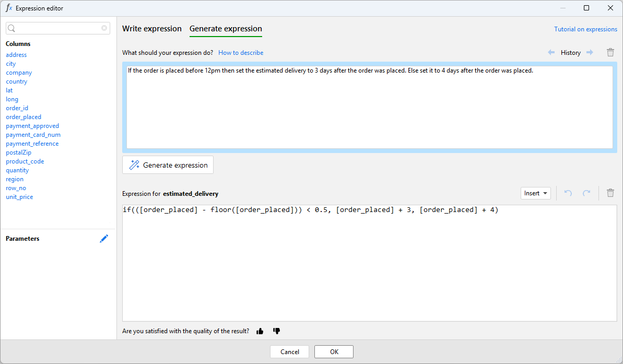Select the order_placed column

[x=23, y=116]
